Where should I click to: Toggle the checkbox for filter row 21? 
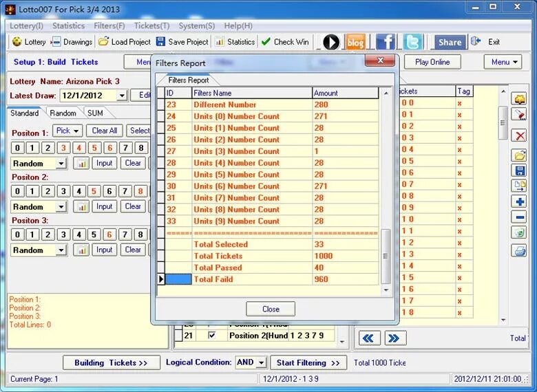212,335
